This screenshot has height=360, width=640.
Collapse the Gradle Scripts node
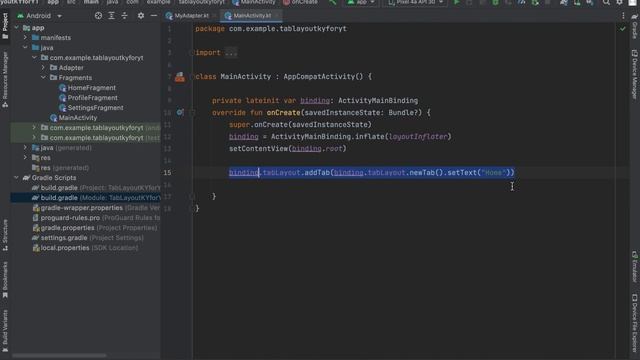[x=16, y=178]
